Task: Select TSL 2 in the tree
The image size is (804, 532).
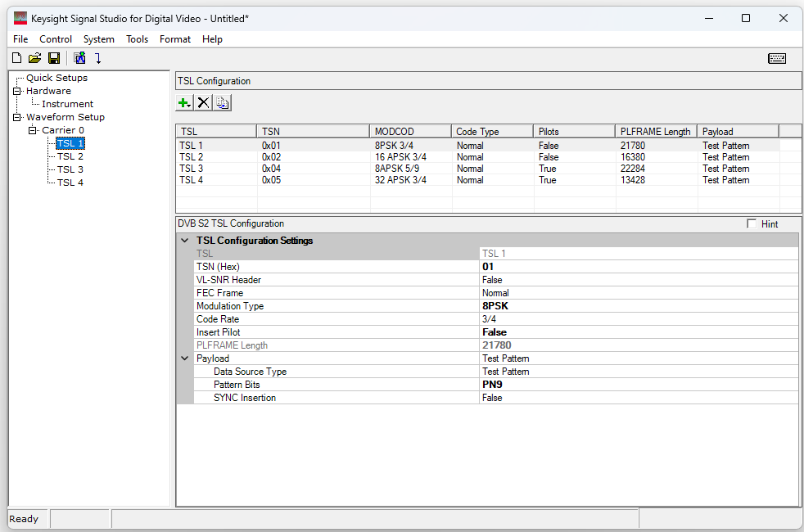Action: point(70,156)
